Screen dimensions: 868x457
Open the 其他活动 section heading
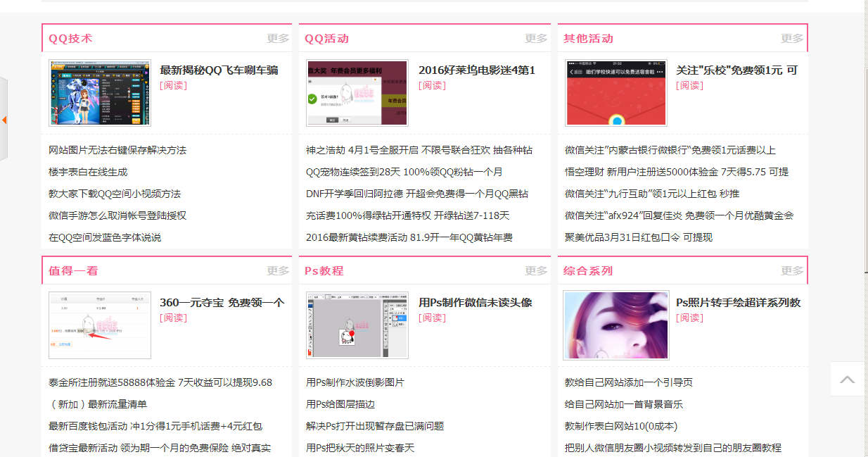[588, 39]
